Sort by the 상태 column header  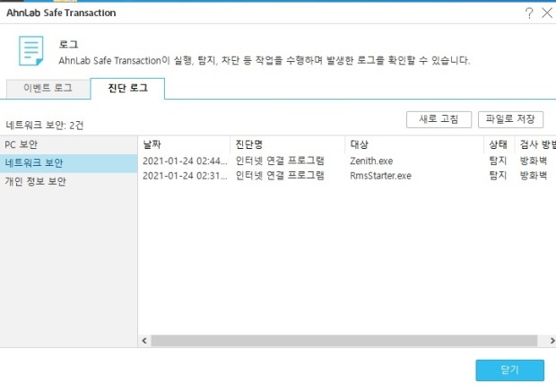point(499,144)
